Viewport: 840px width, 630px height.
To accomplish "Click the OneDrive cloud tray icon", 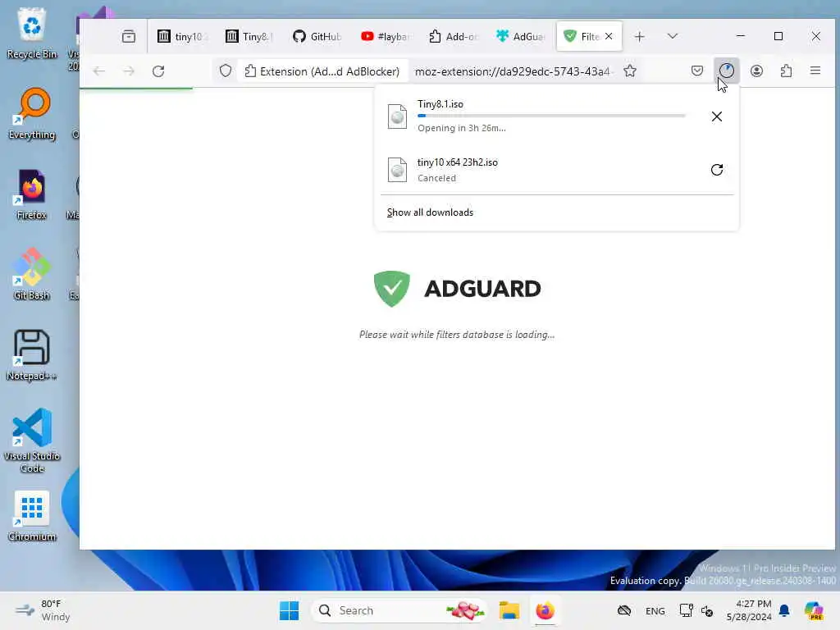I will [x=624, y=610].
